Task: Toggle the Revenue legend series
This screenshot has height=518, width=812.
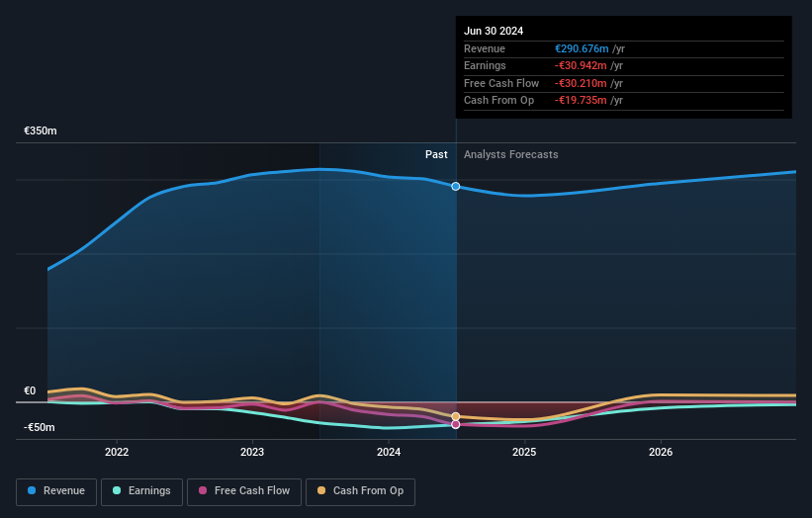Action: pyautogui.click(x=56, y=491)
